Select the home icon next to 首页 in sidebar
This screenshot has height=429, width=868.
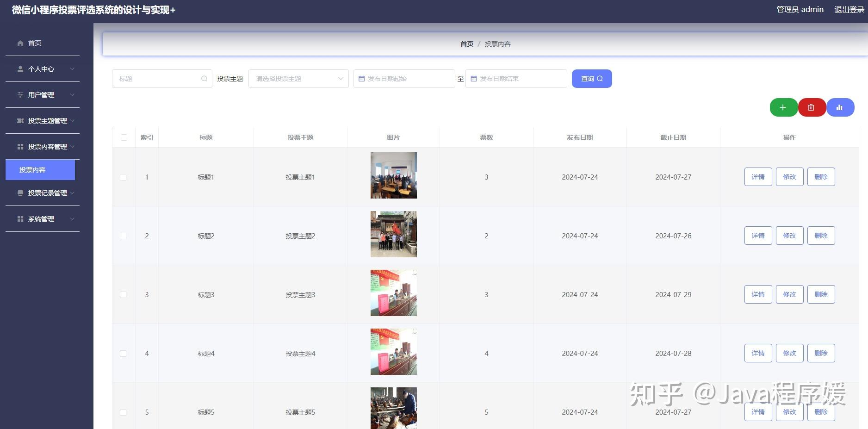point(20,43)
